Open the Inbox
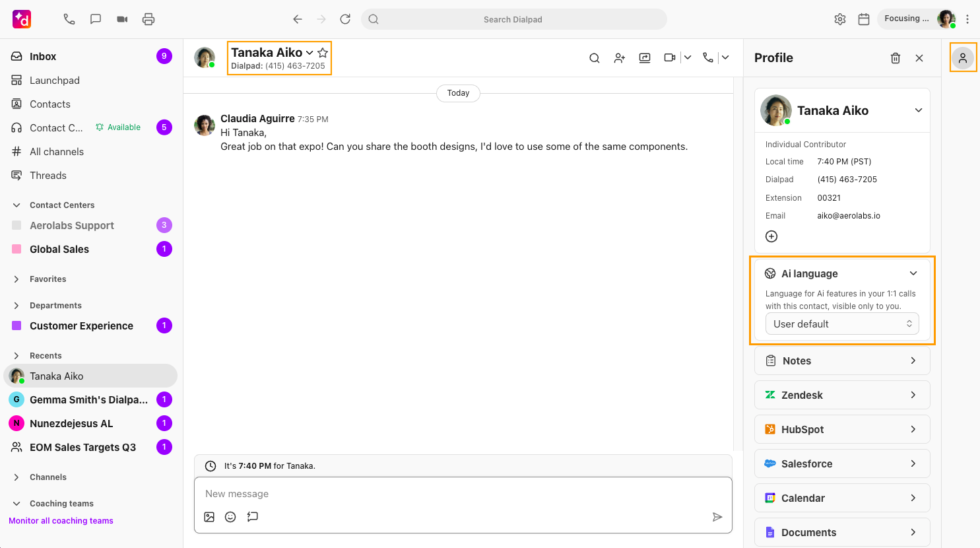980x548 pixels. pos(91,56)
